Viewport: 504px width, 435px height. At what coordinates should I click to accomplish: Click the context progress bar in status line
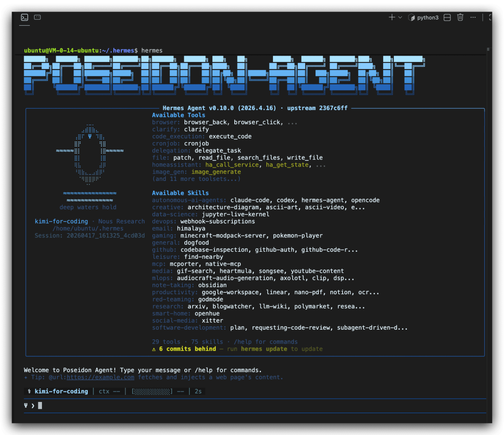click(x=152, y=391)
